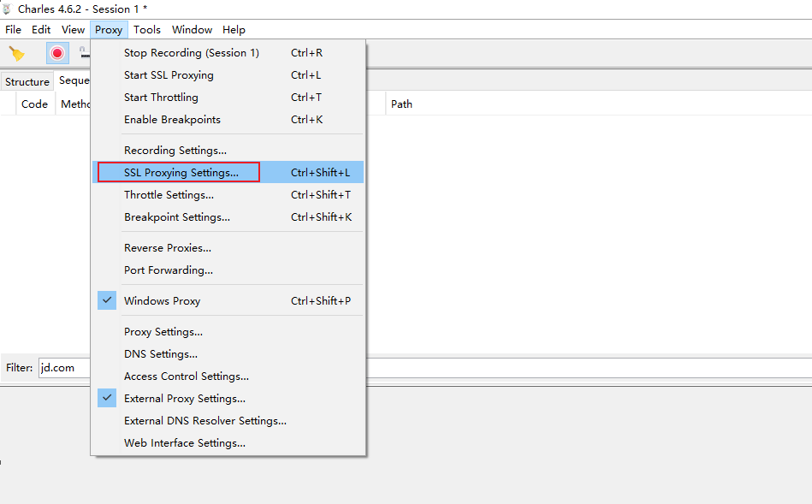The image size is (812, 504).
Task: Toggle the Windows Proxy checkmark option
Action: point(162,301)
